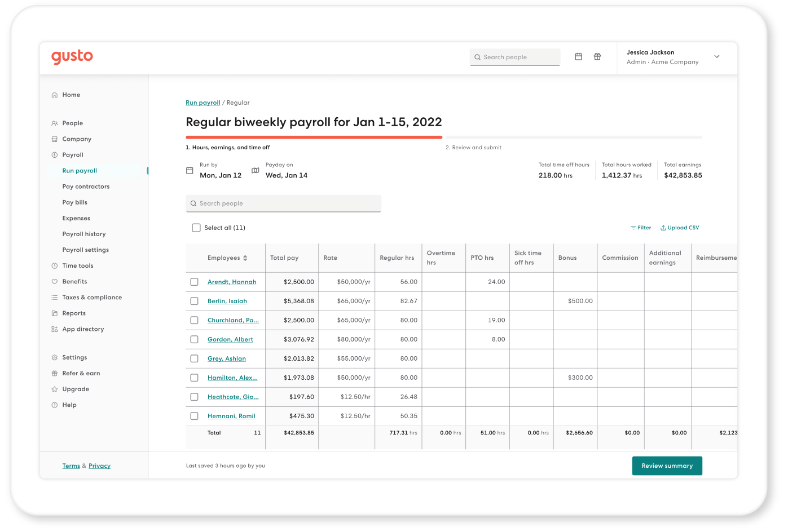Sort the Employees column using its arrows

pos(245,258)
